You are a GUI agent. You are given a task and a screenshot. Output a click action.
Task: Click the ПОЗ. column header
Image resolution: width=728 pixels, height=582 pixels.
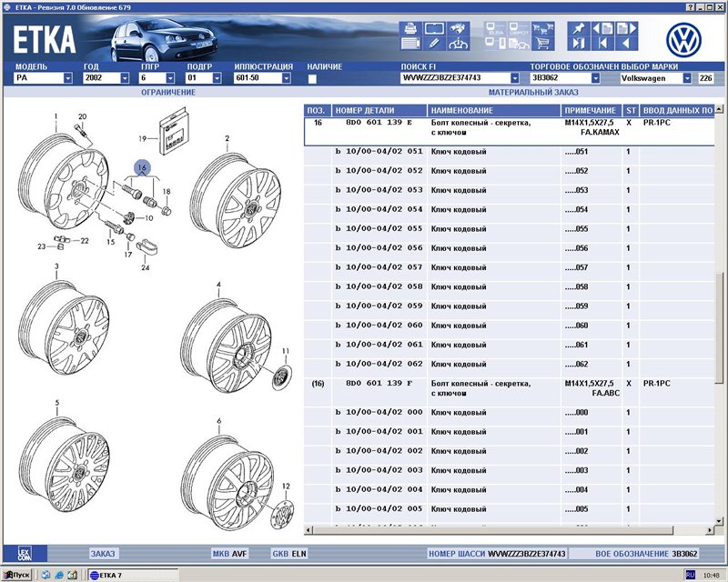(x=318, y=110)
